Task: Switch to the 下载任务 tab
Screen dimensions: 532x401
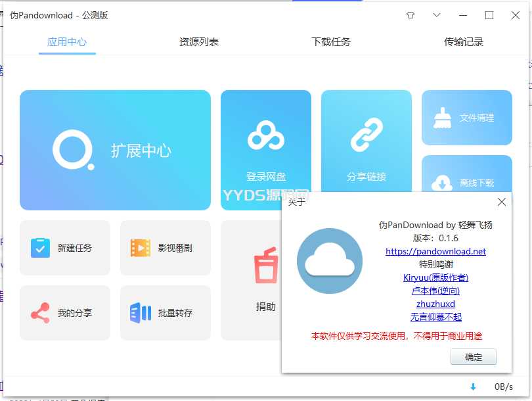Action: tap(331, 42)
